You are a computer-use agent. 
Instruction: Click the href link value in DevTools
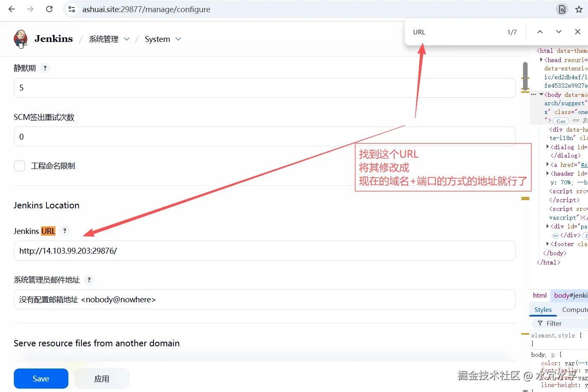point(584,165)
